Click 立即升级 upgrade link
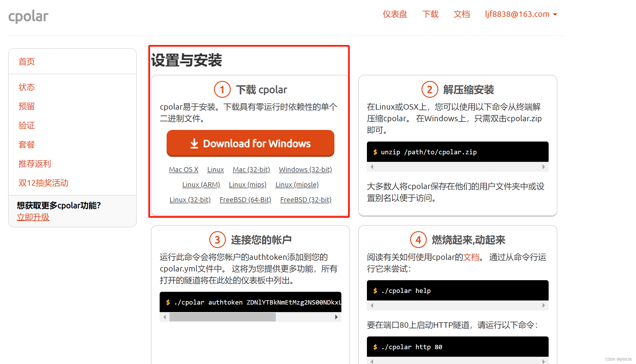Screen dimensions: 636x364 coord(33,217)
